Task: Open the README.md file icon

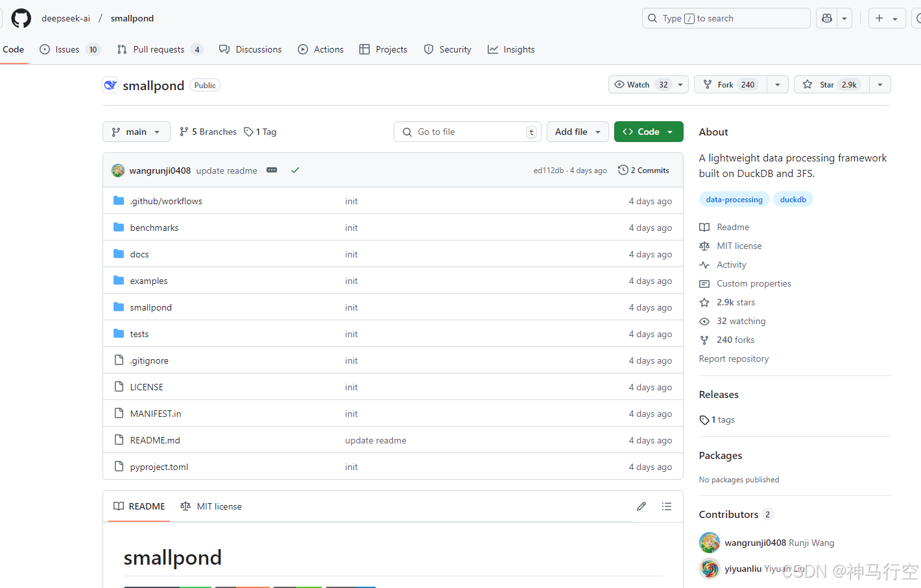Action: point(119,440)
